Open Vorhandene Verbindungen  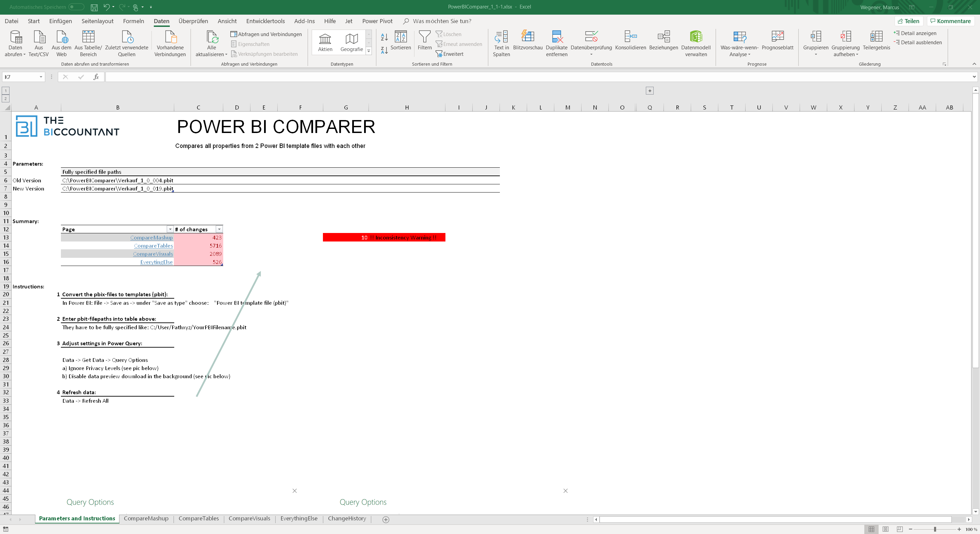pos(170,44)
